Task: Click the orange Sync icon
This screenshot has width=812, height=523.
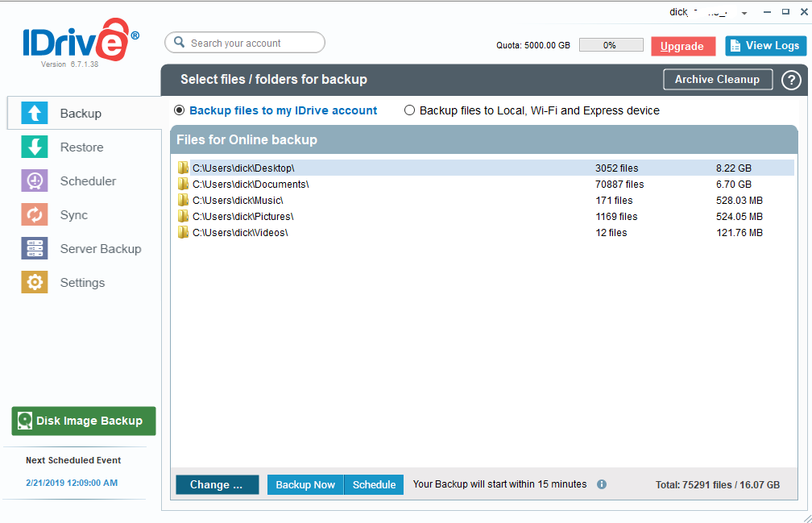Action: (x=35, y=214)
